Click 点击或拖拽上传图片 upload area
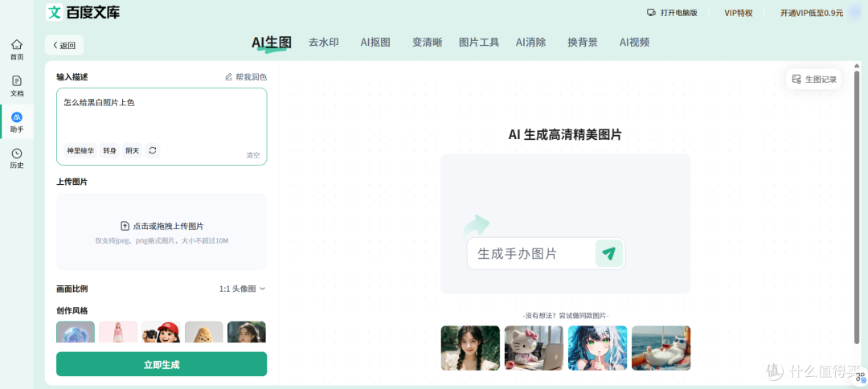Image resolution: width=868 pixels, height=389 pixels. click(162, 231)
